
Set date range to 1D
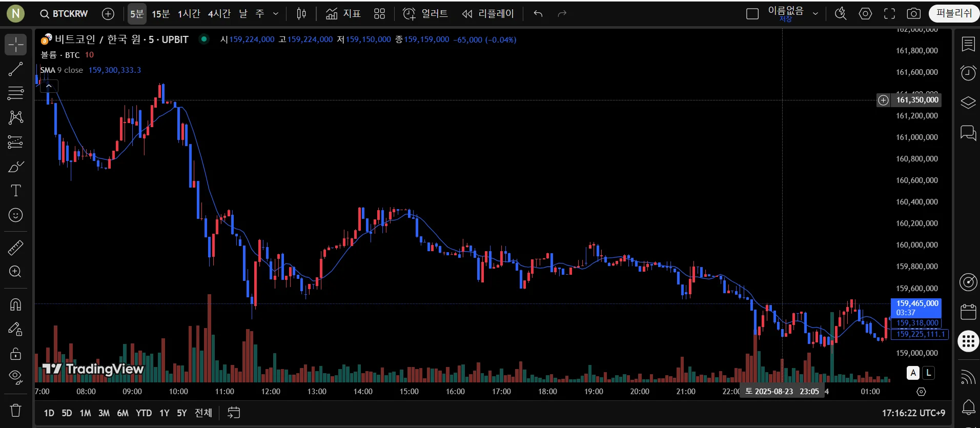[49, 413]
